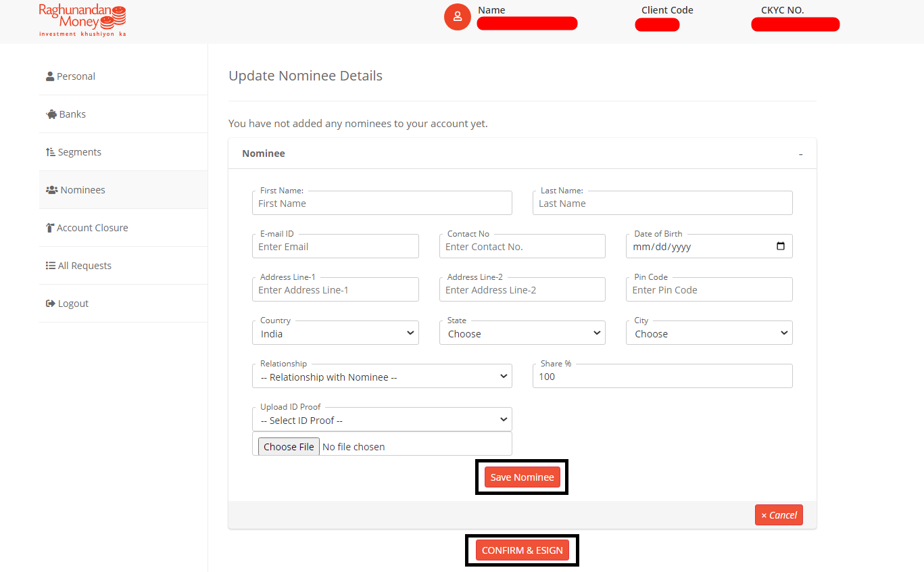Open the Personal menu section
The height and width of the screenshot is (572, 924).
click(123, 76)
